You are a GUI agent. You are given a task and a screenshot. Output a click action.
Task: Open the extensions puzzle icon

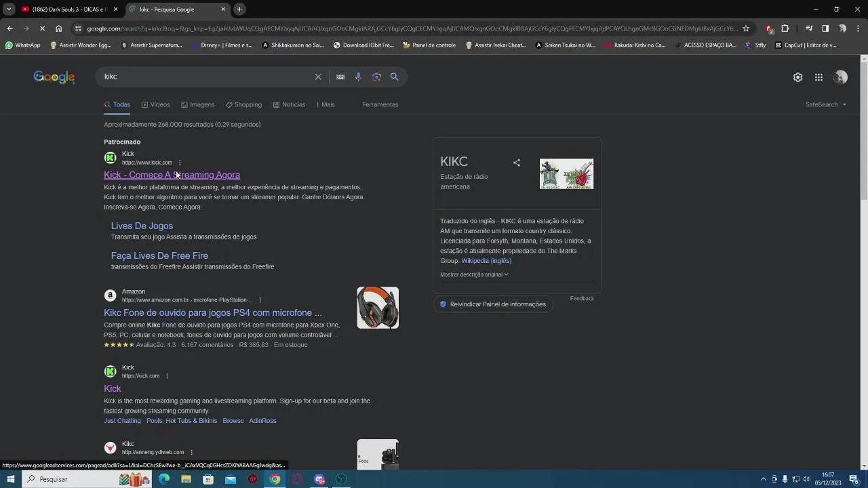785,28
